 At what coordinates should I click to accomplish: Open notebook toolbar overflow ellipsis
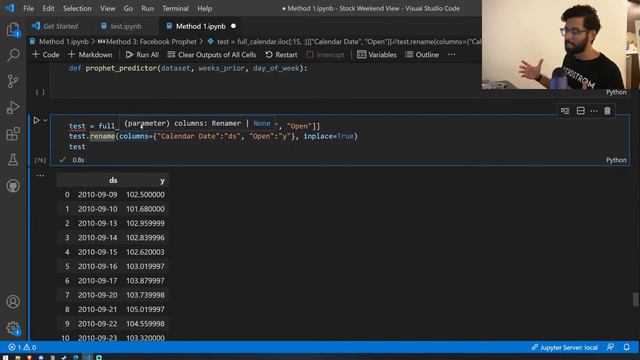[451, 54]
